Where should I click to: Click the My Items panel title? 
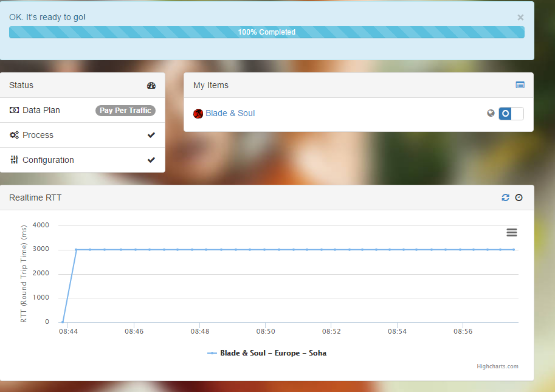210,85
